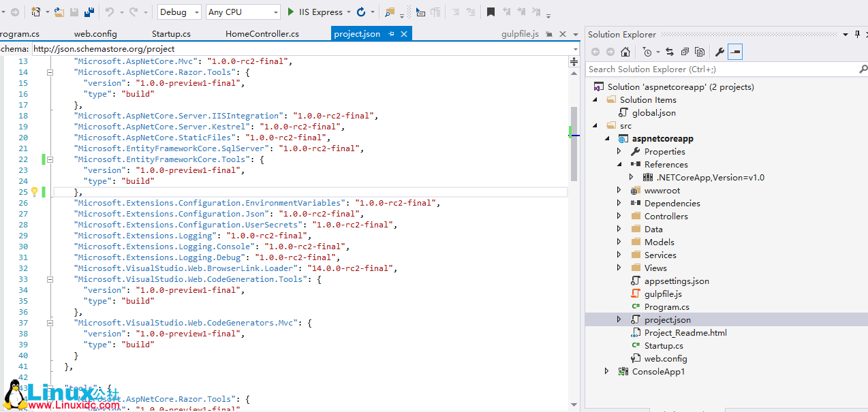Image resolution: width=868 pixels, height=412 pixels.
Task: Switch to the HomeController.cs tab
Action: click(x=262, y=34)
